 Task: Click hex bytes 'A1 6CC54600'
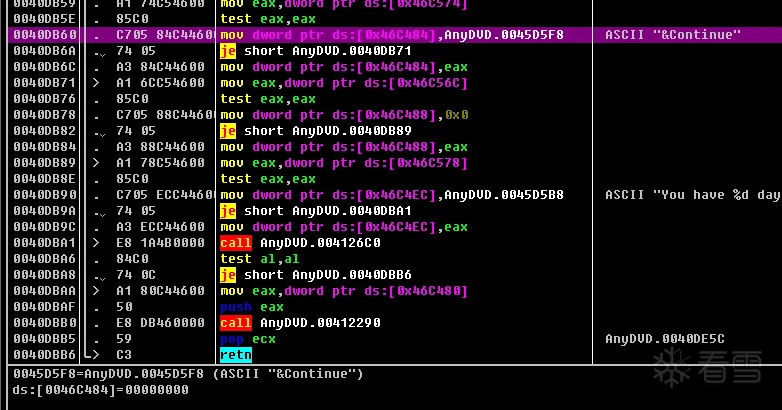tap(160, 83)
